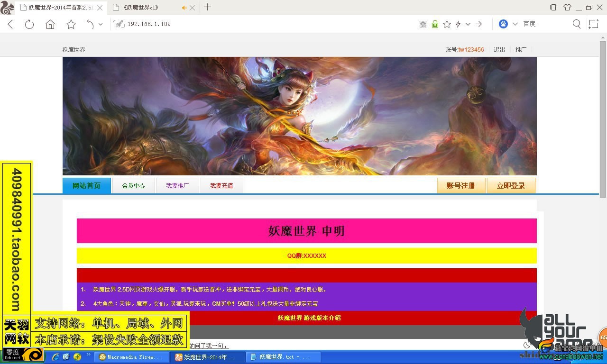Open a new tab with the plus icon
607x364 pixels.
click(207, 7)
